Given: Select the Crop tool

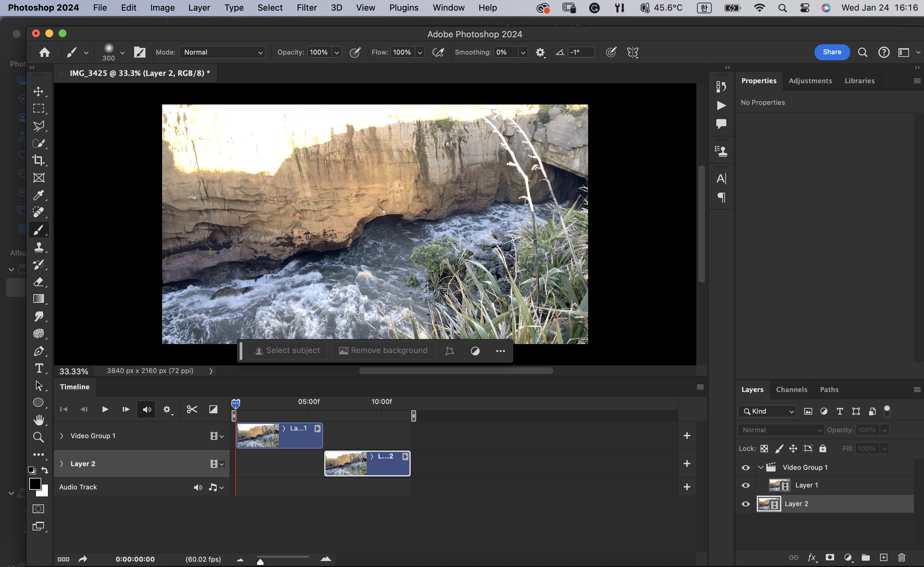Looking at the screenshot, I should [38, 160].
